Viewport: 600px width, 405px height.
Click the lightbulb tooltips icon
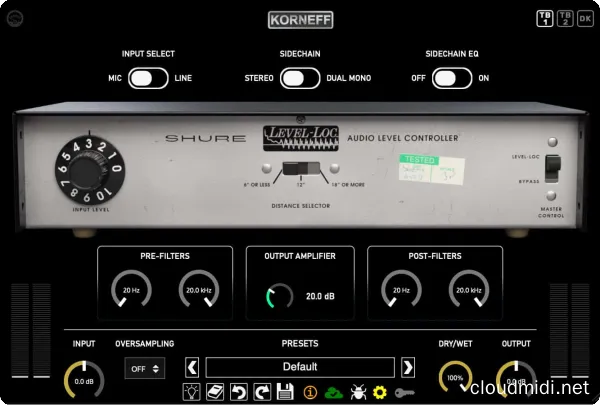click(191, 392)
